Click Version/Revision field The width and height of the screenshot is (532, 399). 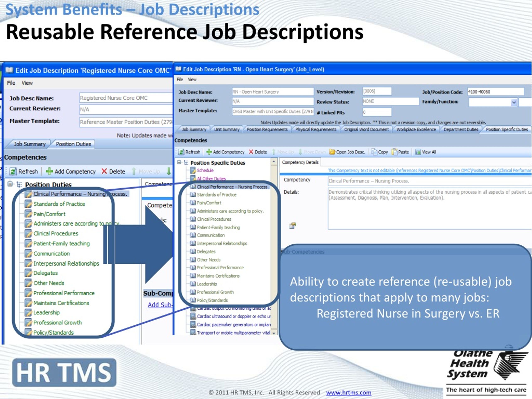[x=377, y=91]
